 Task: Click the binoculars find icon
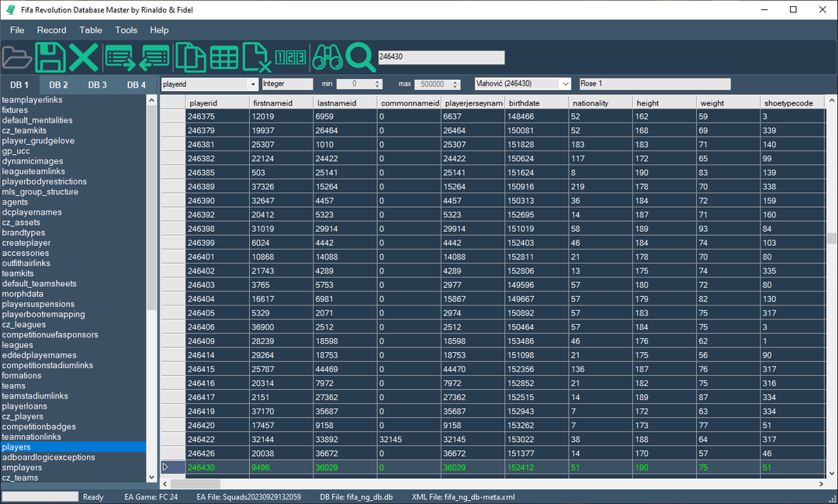pos(327,57)
